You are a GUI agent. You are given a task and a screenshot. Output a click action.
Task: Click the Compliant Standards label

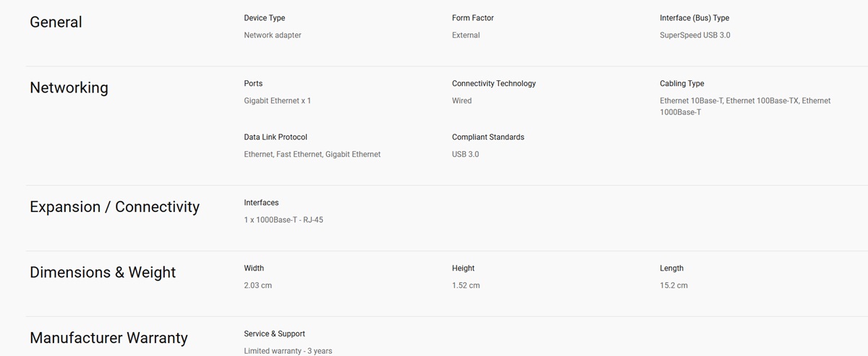(488, 137)
